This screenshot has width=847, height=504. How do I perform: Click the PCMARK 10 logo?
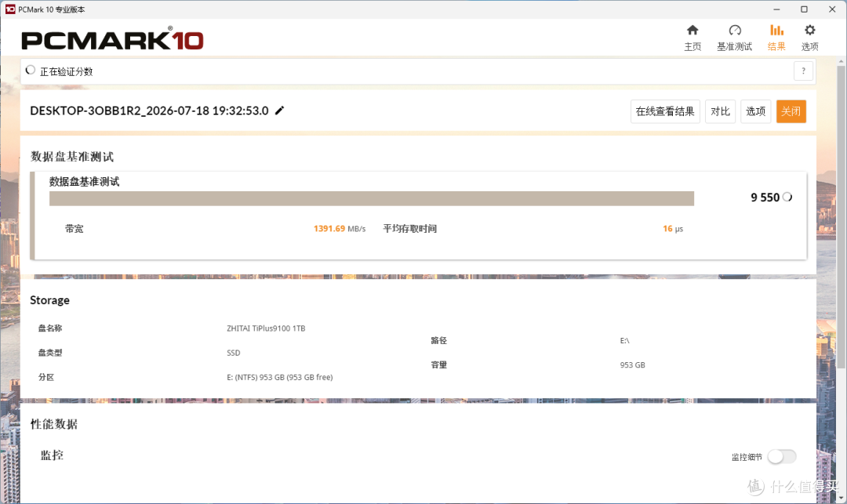click(112, 39)
